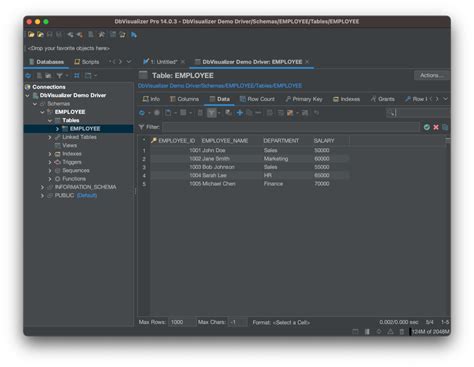Collapse the DbVisualizer Demo Driver node

click(28, 96)
